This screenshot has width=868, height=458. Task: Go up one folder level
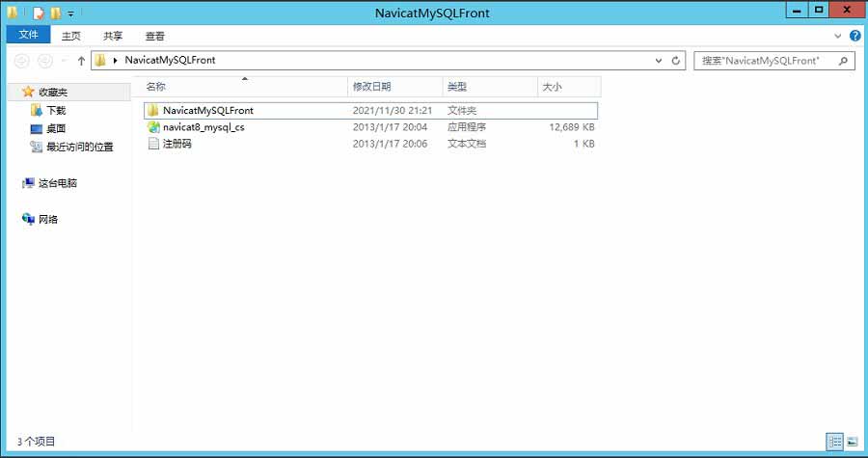pos(81,61)
